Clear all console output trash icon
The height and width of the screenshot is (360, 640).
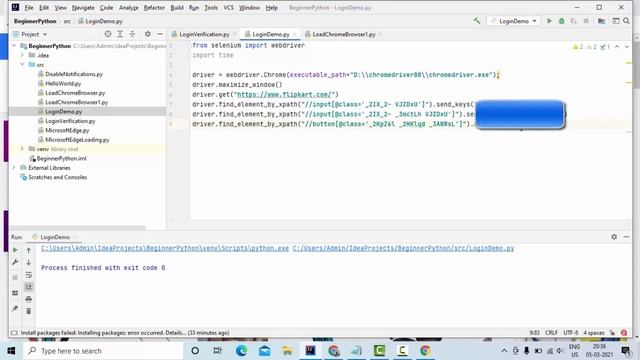click(x=29, y=311)
